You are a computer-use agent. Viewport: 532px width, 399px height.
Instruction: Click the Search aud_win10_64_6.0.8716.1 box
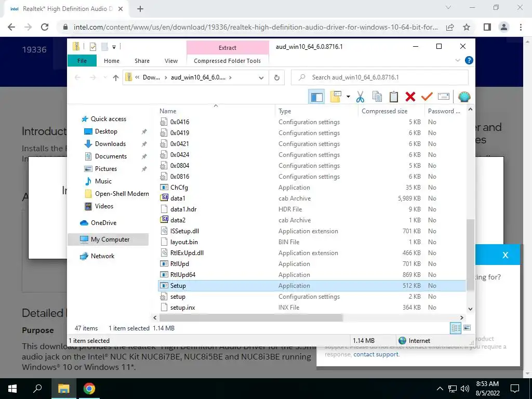click(x=380, y=78)
